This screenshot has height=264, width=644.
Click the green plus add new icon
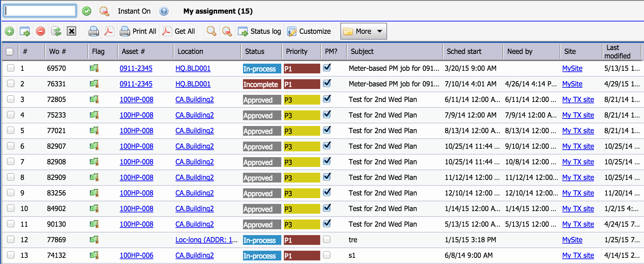tap(9, 31)
